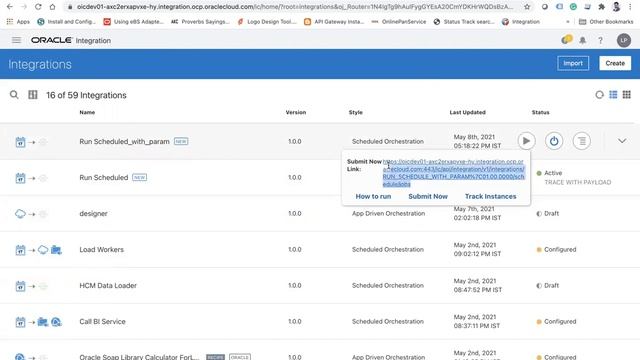Open the Oracle Integration hamburger menu
Image resolution: width=640 pixels, height=360 pixels.
(16, 40)
